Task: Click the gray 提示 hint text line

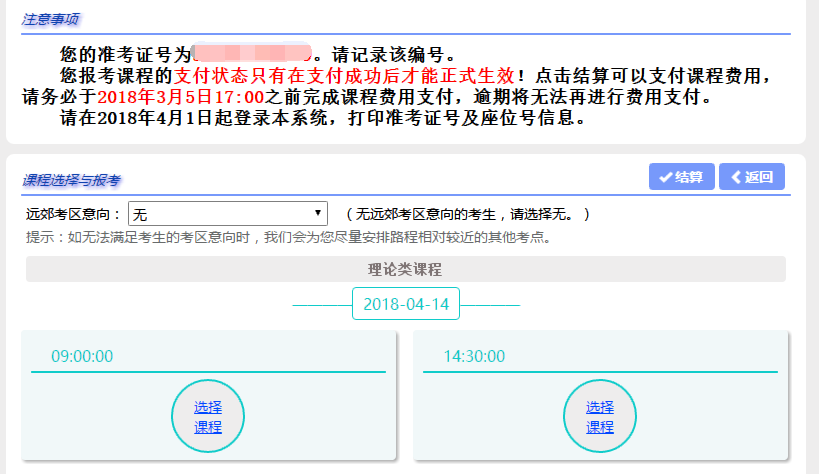Action: coord(288,238)
